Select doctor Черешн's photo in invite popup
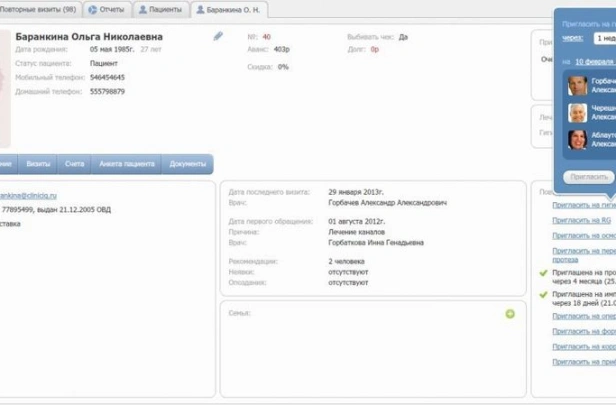Image resolution: width=616 pixels, height=405 pixels. pos(577,112)
